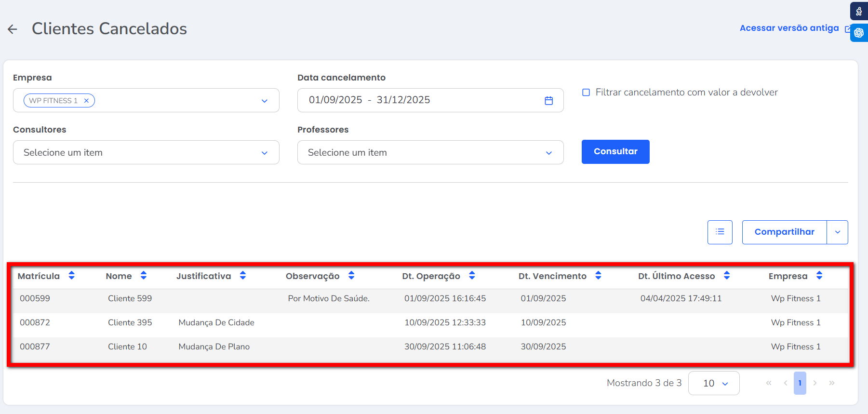Viewport: 868px width, 414px height.
Task: Click the list view columns icon button
Action: coord(720,232)
